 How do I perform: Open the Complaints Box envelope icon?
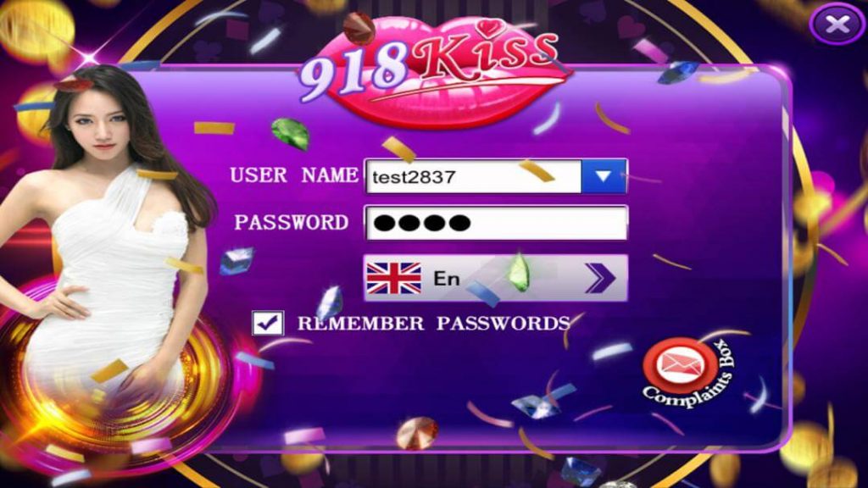pyautogui.click(x=679, y=365)
